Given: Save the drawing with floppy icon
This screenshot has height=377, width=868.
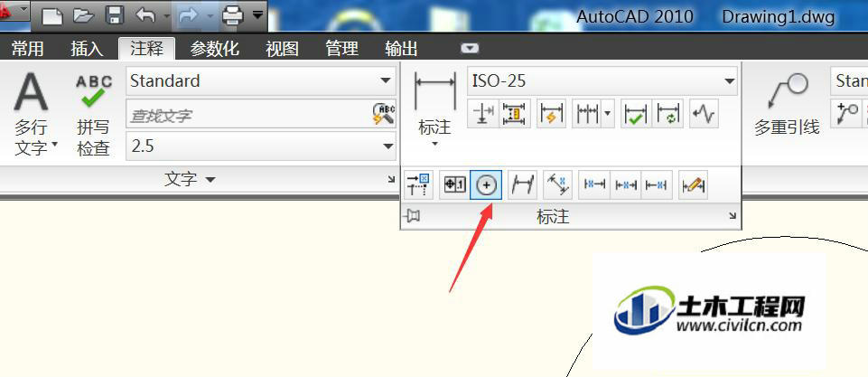Looking at the screenshot, I should 115,15.
